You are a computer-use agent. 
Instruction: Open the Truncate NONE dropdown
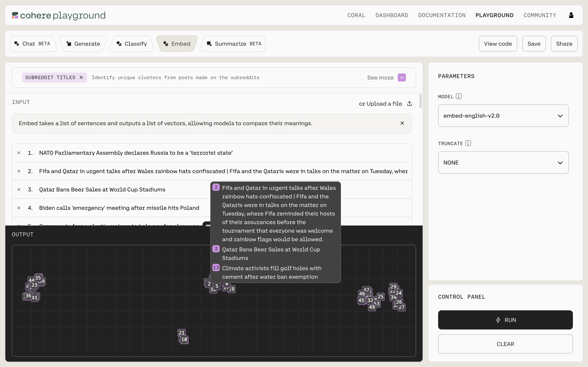tap(503, 163)
